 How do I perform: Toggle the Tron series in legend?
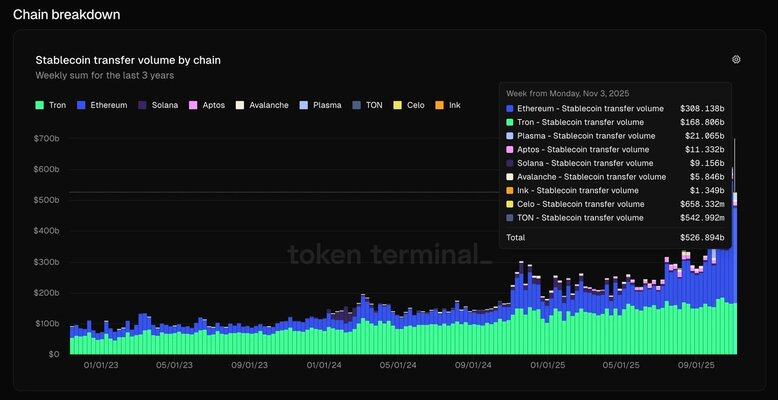pyautogui.click(x=51, y=105)
